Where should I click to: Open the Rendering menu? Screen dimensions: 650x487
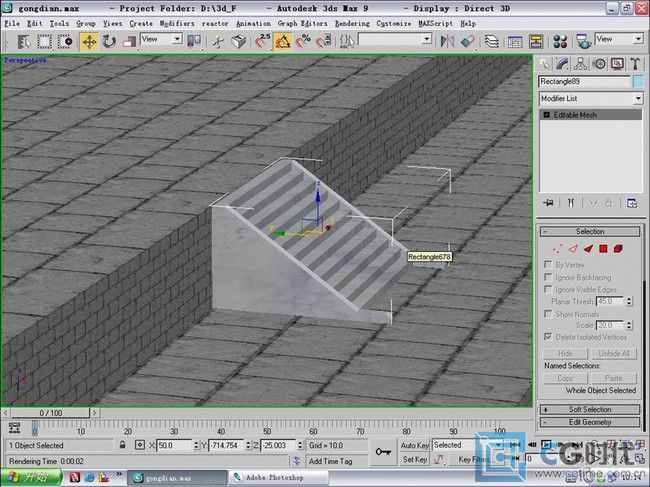pos(352,22)
